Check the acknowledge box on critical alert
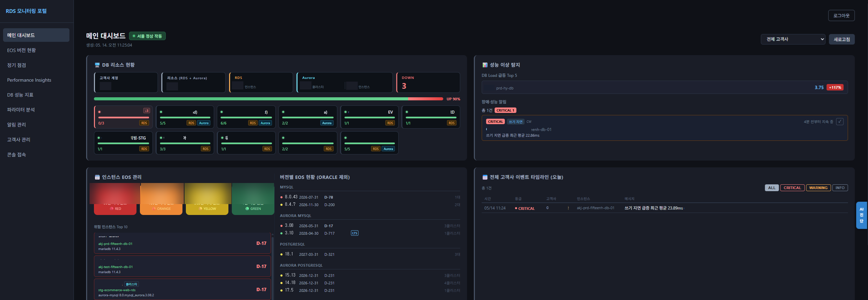 [x=840, y=121]
